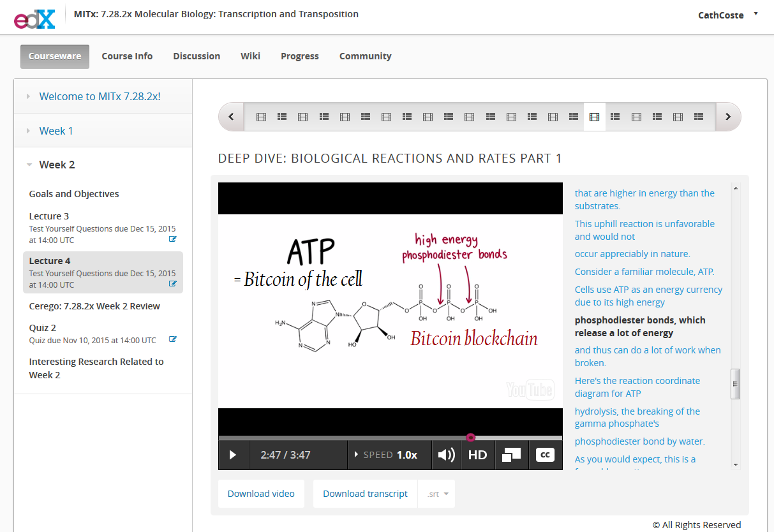Jump to transcript line "Consider a familiar molecule, ATP."
This screenshot has height=532, width=774.
[644, 272]
